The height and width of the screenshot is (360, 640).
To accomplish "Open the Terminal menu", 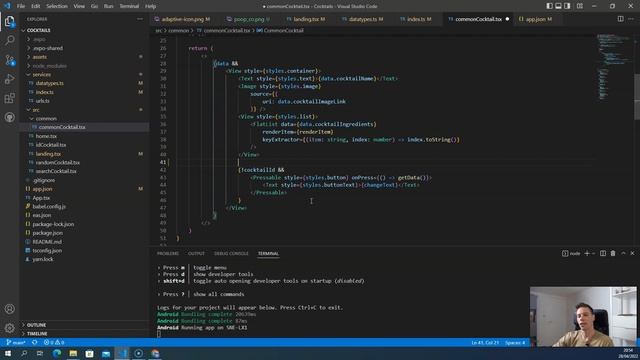I will pos(129,6).
